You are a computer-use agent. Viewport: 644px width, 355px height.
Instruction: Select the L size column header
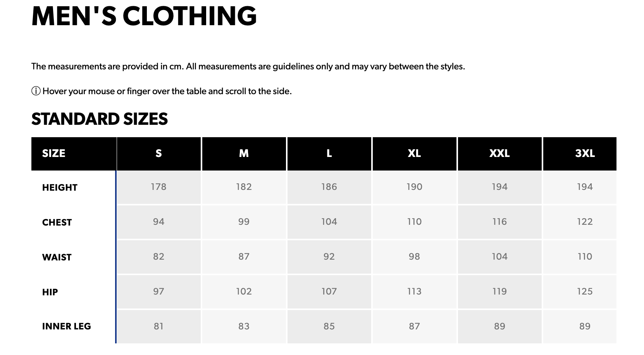pyautogui.click(x=329, y=153)
